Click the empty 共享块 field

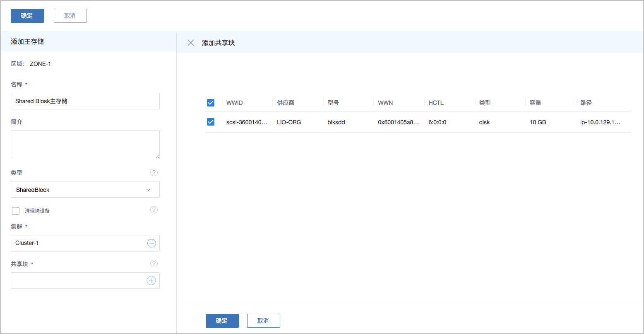coord(85,281)
